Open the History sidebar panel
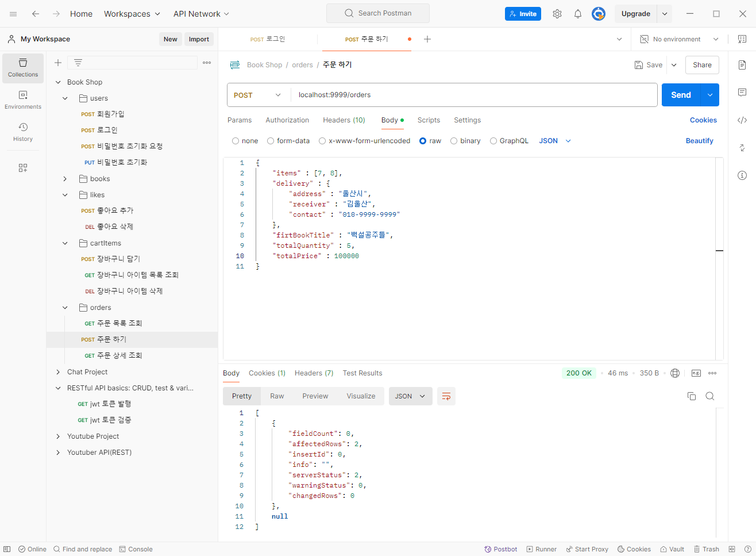756x556 pixels. (23, 132)
